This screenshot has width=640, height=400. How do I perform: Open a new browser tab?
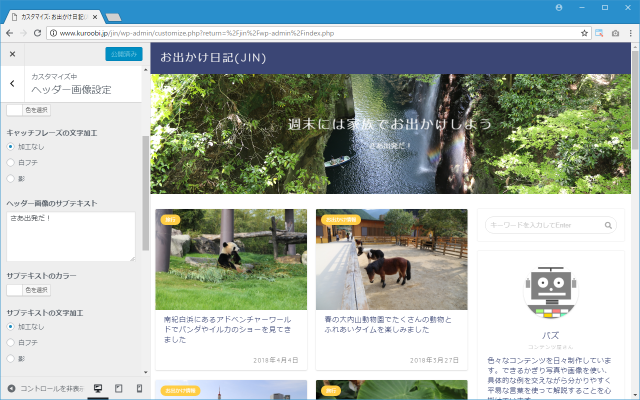pyautogui.click(x=113, y=17)
